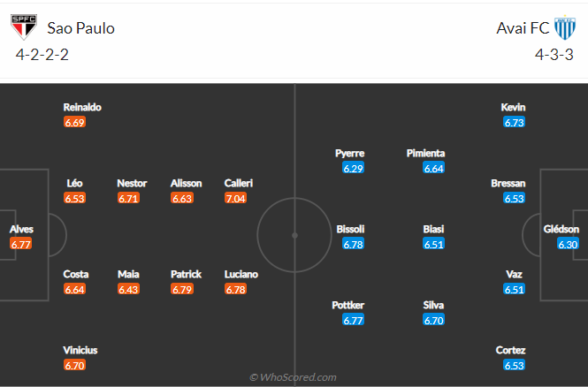Select player Luciano on the pitch

pyautogui.click(x=241, y=274)
